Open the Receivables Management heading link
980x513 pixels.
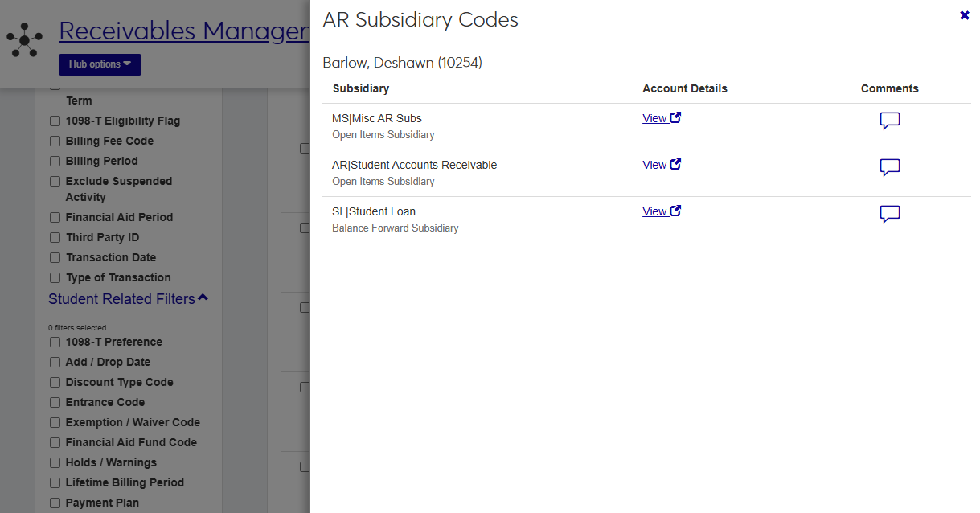(184, 31)
